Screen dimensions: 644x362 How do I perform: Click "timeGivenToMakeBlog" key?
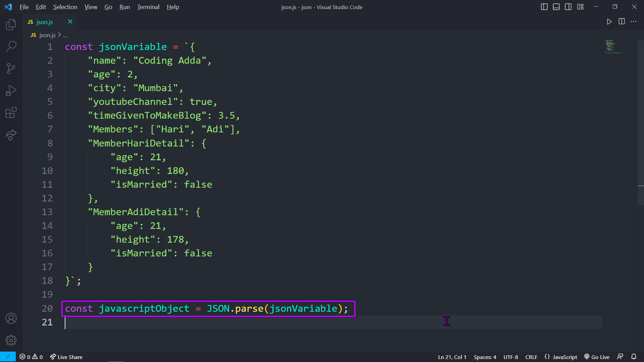147,115
